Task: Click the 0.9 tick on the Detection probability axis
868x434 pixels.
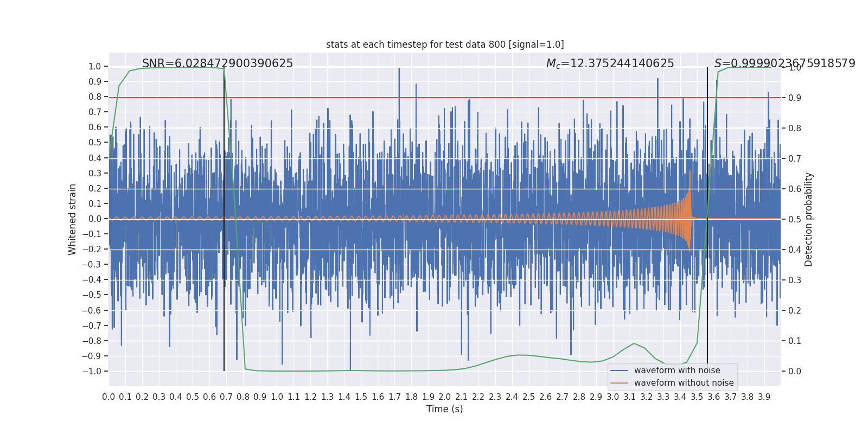Action: 795,98
